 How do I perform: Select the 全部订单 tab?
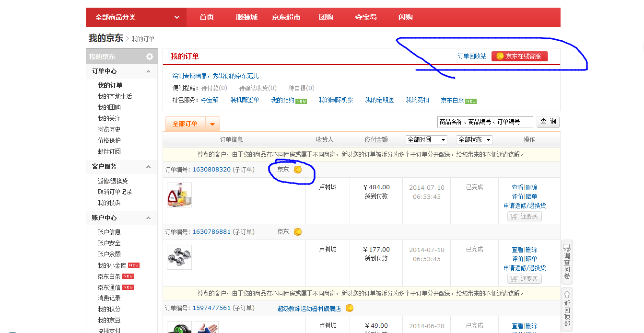(x=185, y=124)
